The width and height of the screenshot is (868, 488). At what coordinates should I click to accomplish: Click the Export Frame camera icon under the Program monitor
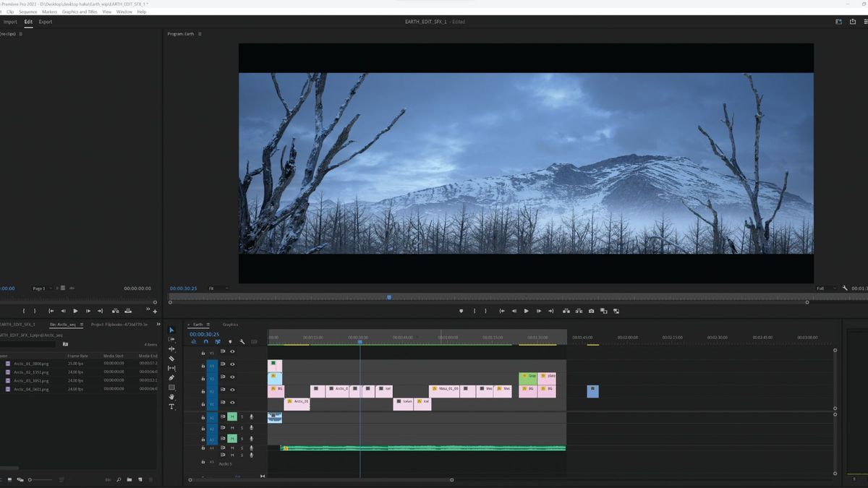coord(591,310)
